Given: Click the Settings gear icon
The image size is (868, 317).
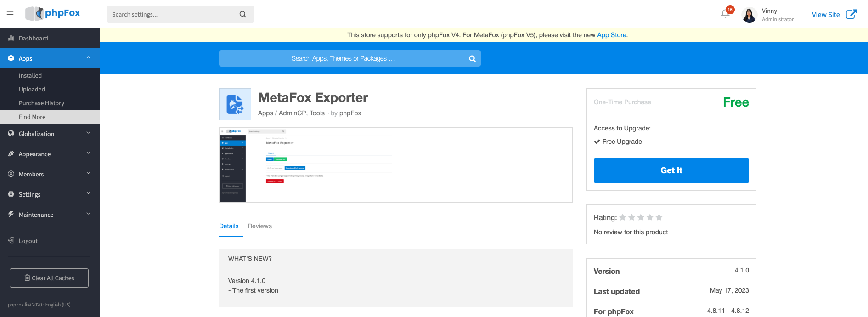Looking at the screenshot, I should tap(11, 194).
